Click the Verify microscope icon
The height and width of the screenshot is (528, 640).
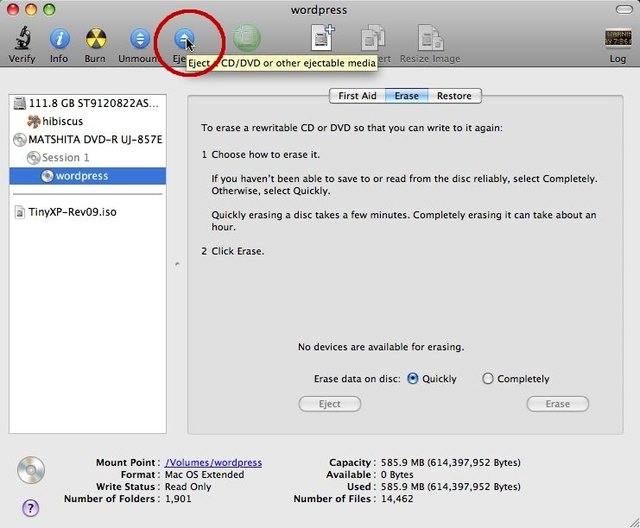click(x=22, y=38)
